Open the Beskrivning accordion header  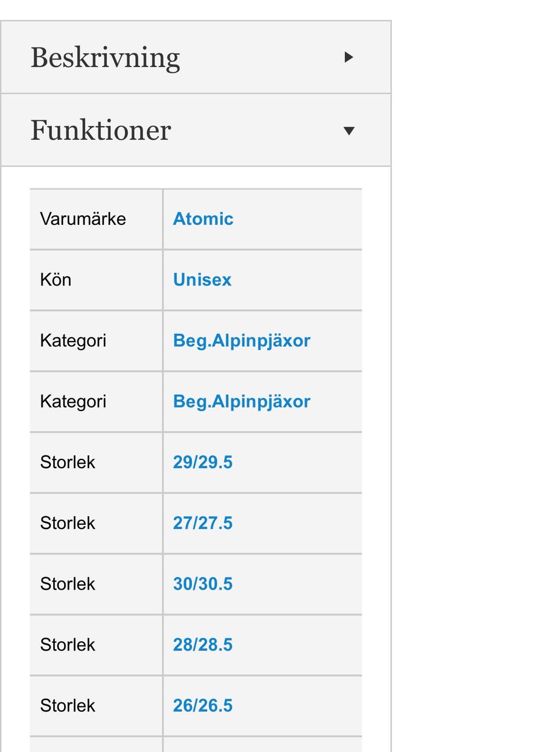click(x=105, y=57)
